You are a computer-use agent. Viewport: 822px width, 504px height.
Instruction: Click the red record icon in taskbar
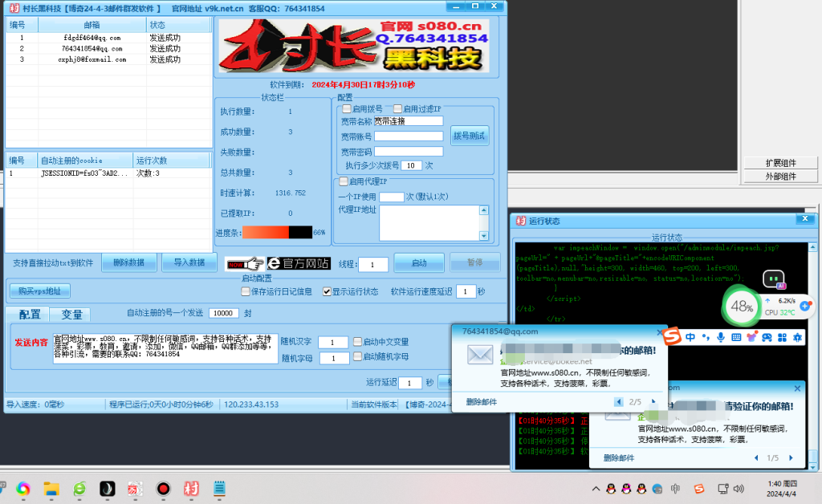click(163, 488)
